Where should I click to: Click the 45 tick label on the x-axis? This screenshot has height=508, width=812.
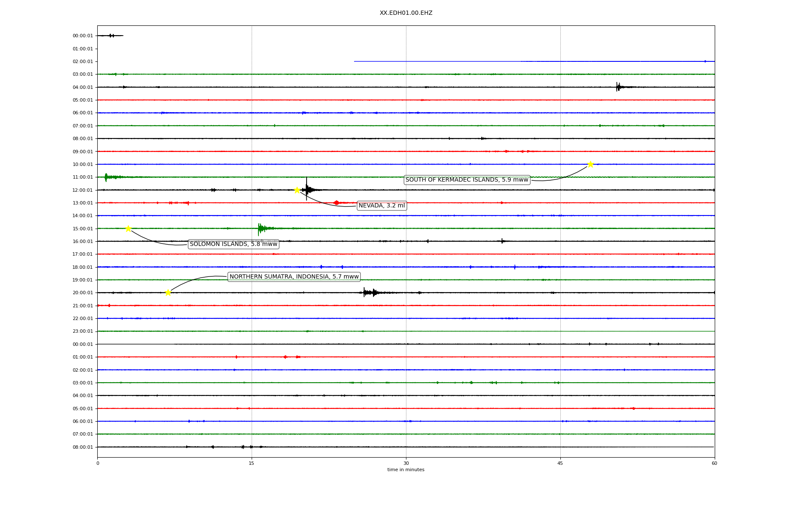pyautogui.click(x=560, y=463)
